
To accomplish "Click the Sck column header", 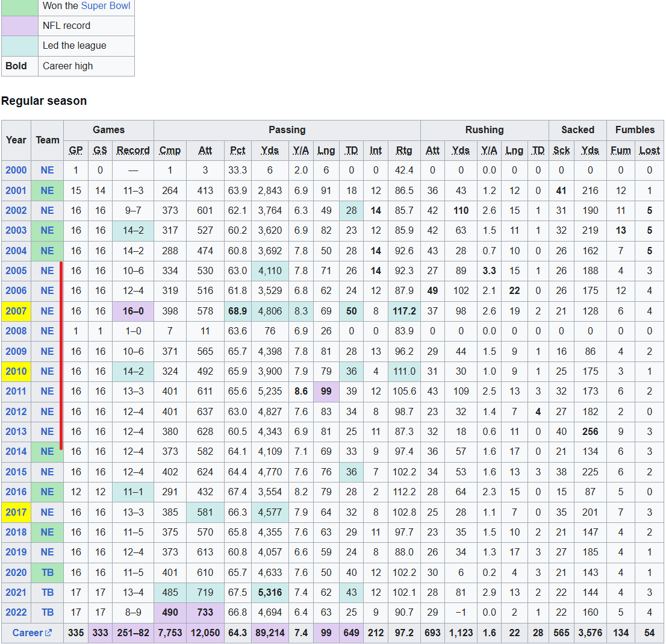I will [561, 151].
